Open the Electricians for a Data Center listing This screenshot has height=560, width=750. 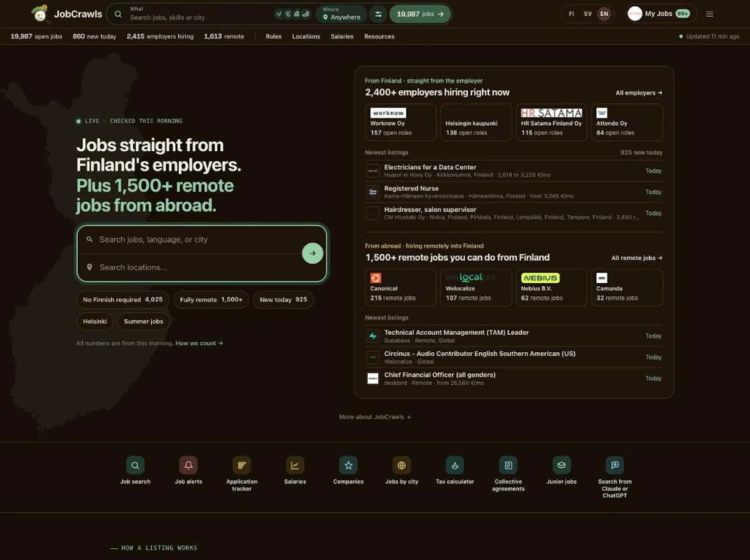click(x=514, y=171)
